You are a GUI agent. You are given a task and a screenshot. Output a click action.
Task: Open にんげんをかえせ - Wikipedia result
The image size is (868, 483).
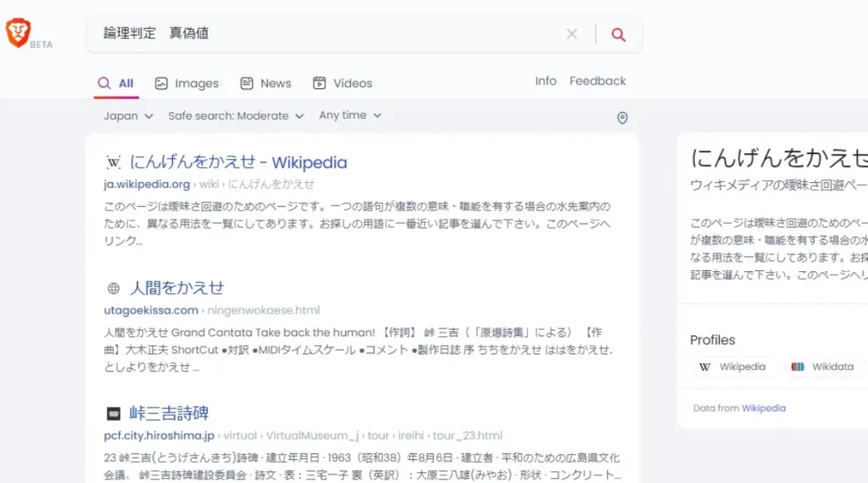tap(238, 162)
